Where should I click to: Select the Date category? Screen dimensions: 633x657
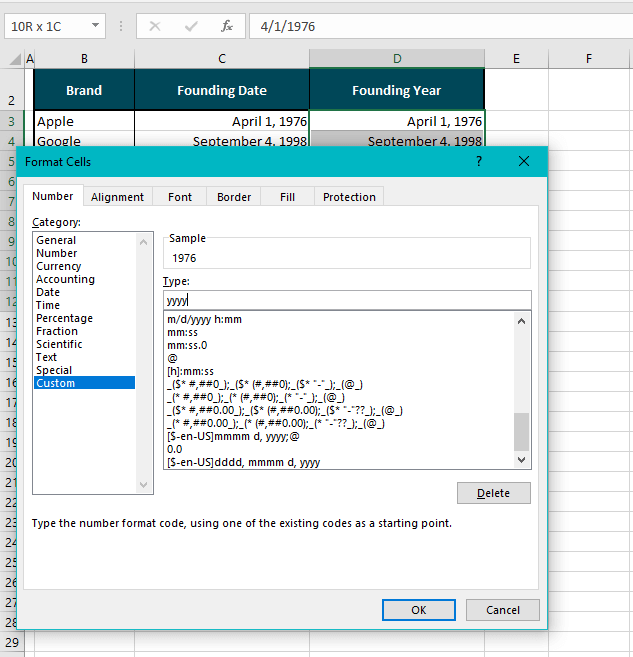(x=48, y=292)
